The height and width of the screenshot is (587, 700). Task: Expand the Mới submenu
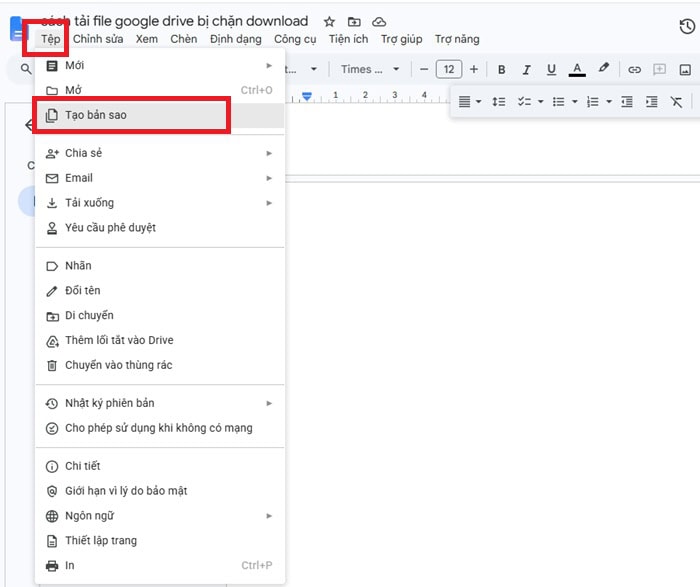pyautogui.click(x=159, y=66)
